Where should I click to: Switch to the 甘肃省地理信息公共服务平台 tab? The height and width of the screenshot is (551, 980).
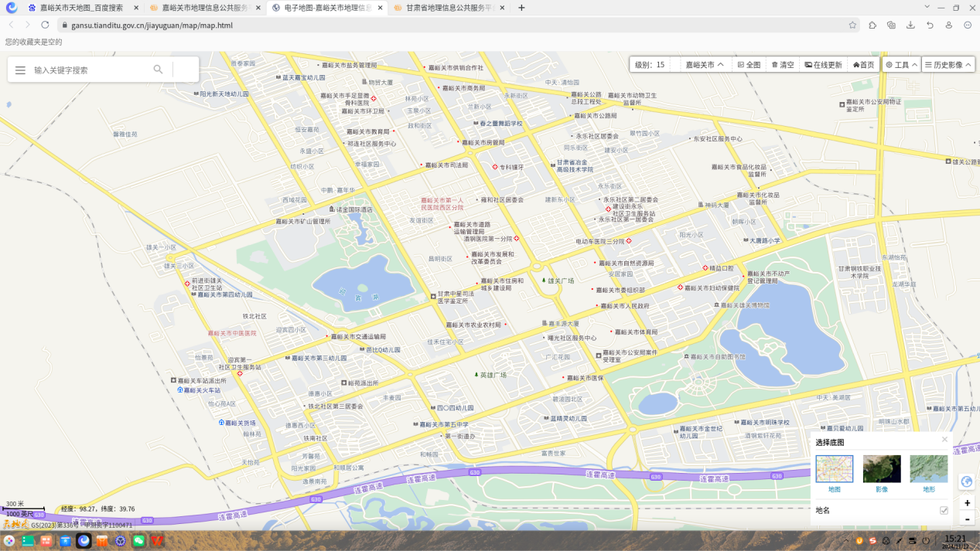[449, 8]
